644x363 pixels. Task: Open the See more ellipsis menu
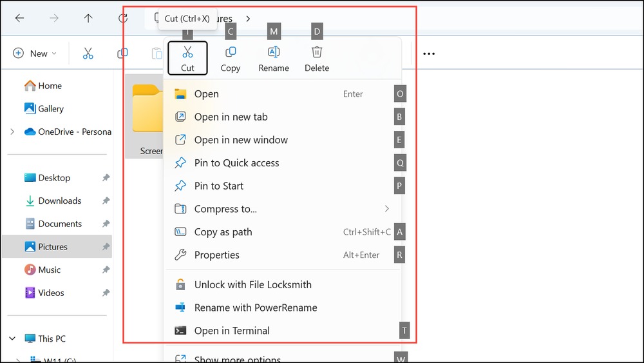[429, 54]
